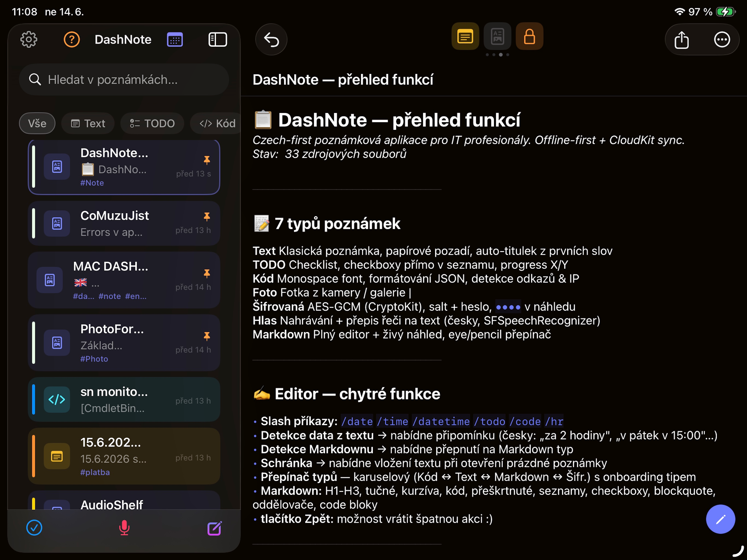Click the British flag emoji on MAC DASH card
The height and width of the screenshot is (560, 747).
[x=80, y=282]
